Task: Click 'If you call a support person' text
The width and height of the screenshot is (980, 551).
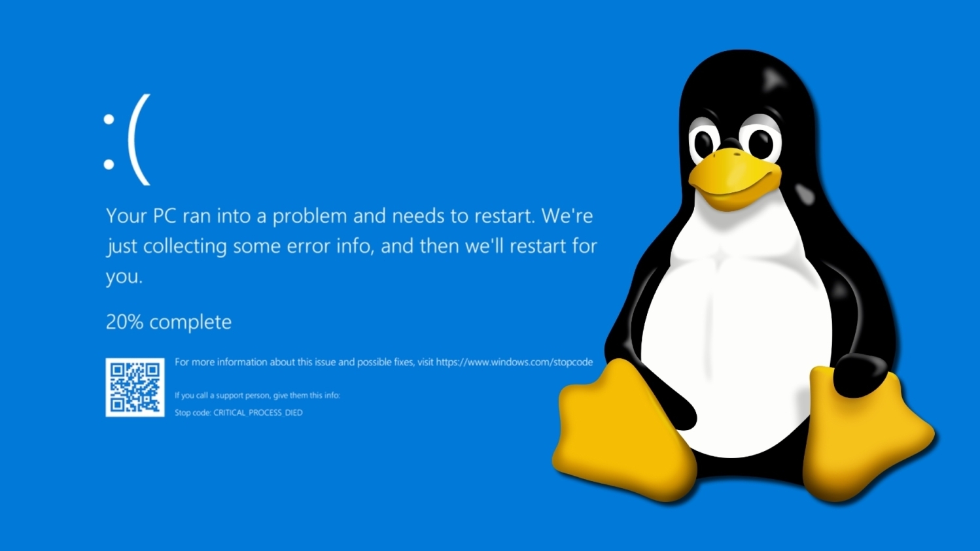Action: 257,395
